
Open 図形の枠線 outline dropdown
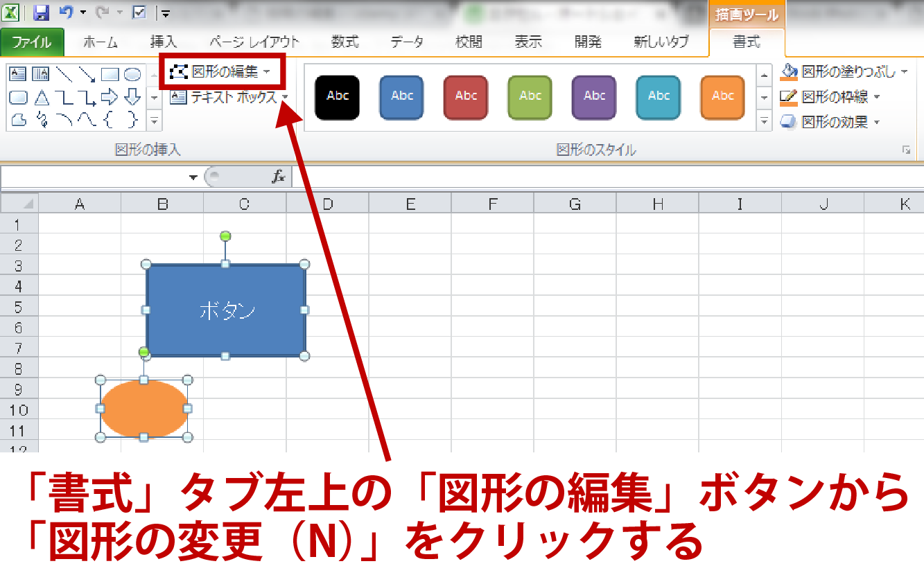(x=830, y=97)
